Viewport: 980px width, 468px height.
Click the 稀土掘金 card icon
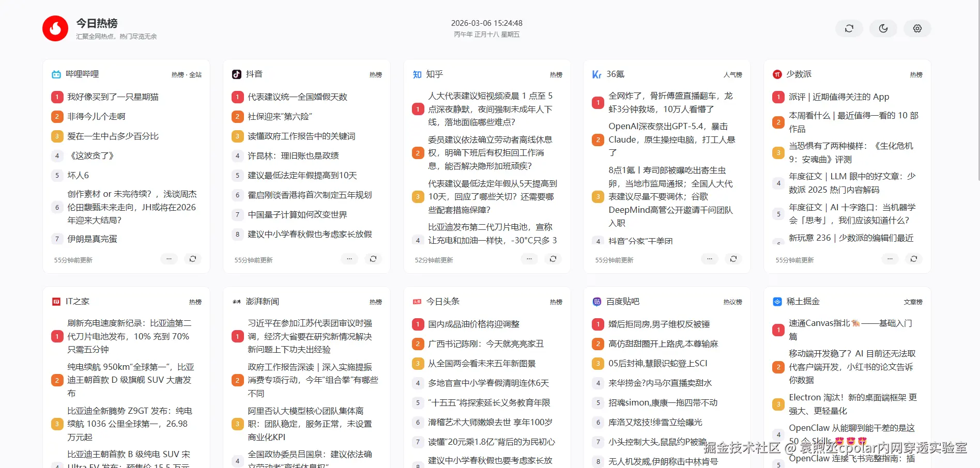coord(777,302)
